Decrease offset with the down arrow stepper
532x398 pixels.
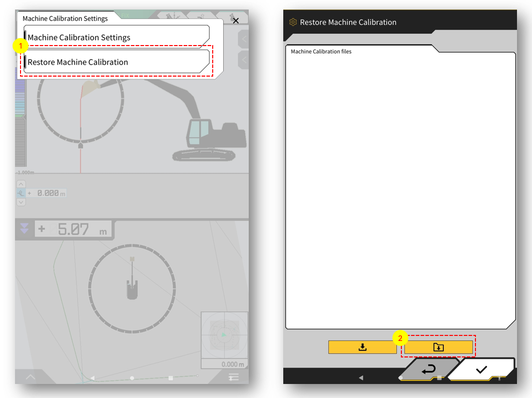pos(21,202)
